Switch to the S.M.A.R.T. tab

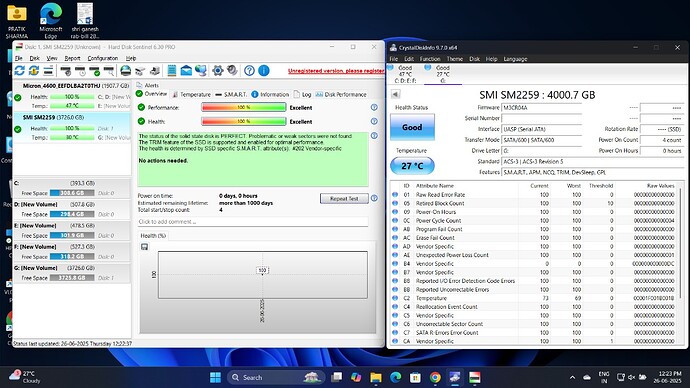click(231, 95)
